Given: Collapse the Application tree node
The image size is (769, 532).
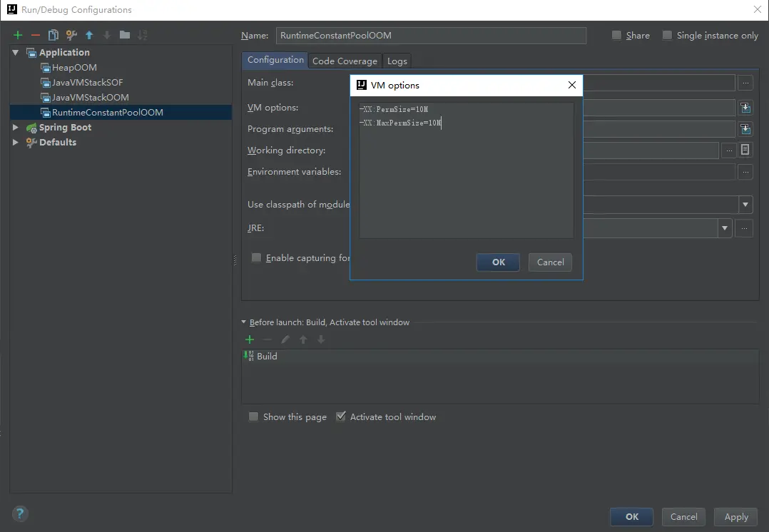Looking at the screenshot, I should point(15,53).
